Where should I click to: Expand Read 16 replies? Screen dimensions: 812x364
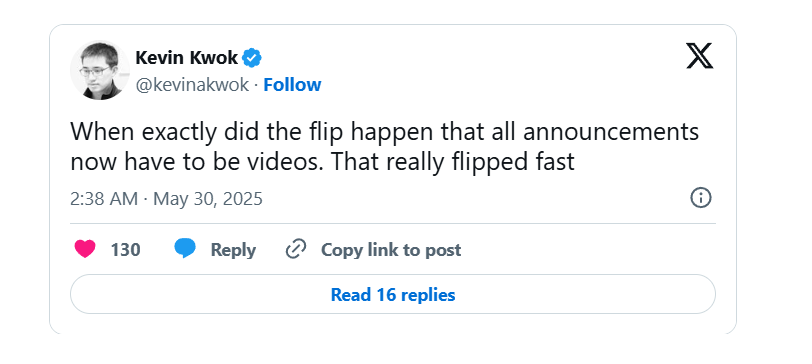tap(393, 294)
